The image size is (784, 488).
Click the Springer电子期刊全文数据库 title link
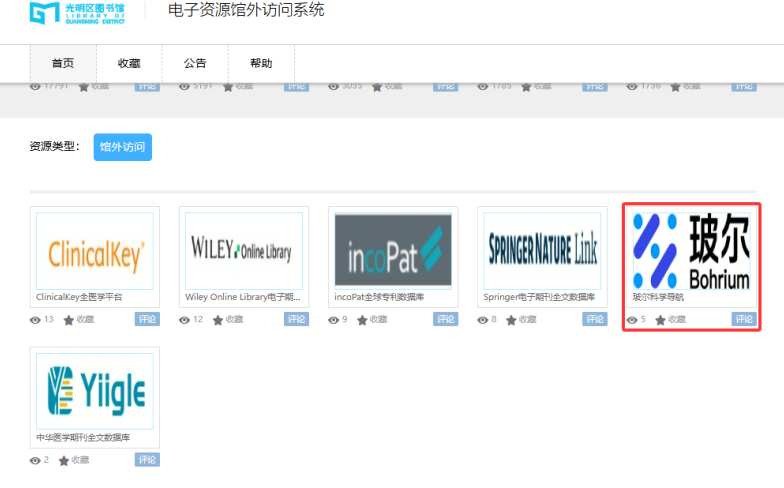(x=539, y=297)
